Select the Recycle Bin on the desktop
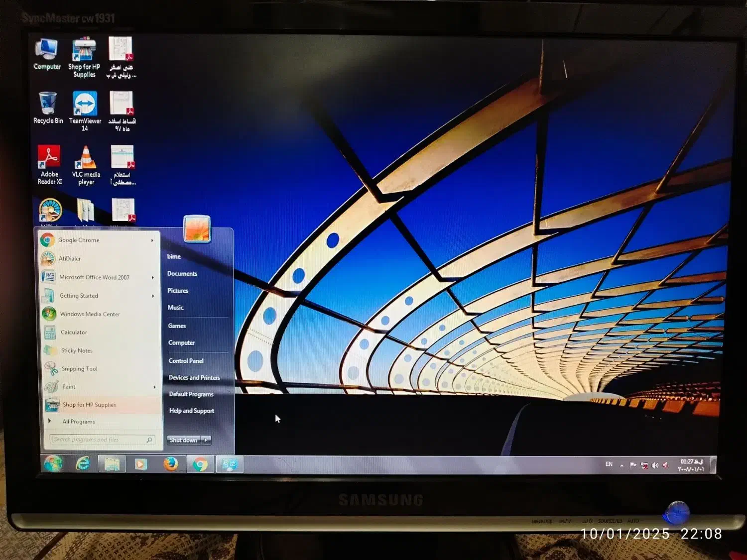 click(48, 108)
